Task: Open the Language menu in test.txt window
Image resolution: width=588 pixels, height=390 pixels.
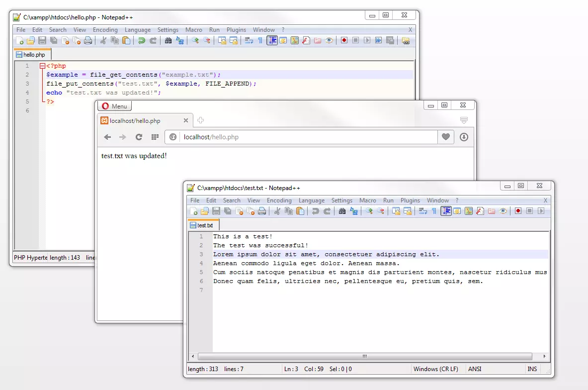Action: (312, 200)
